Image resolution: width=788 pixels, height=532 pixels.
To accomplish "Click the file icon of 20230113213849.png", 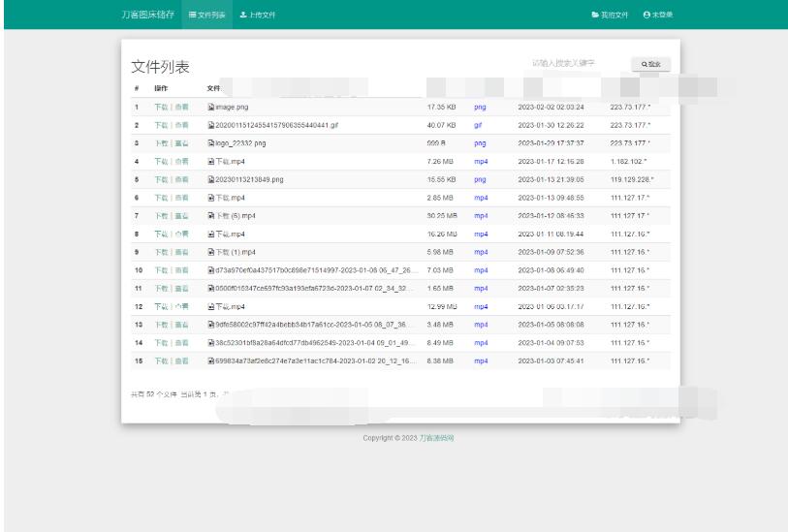I will point(210,179).
